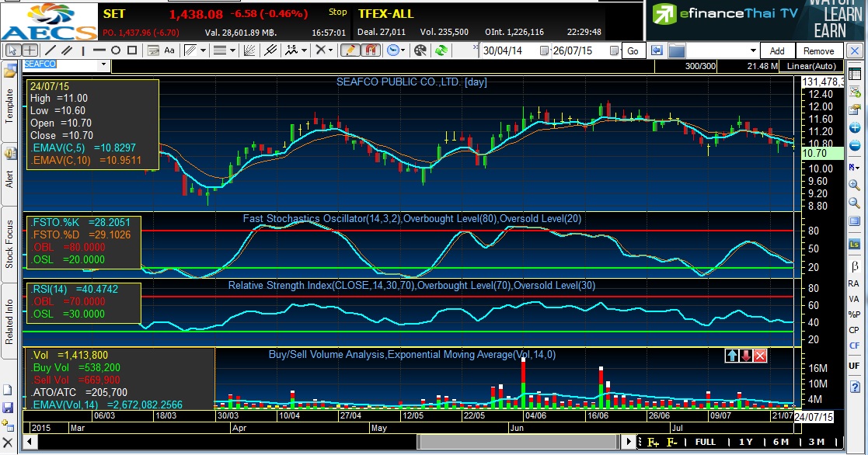Click the blue plus icon in right sidebar
The height and width of the screenshot is (455, 868).
pyautogui.click(x=855, y=128)
